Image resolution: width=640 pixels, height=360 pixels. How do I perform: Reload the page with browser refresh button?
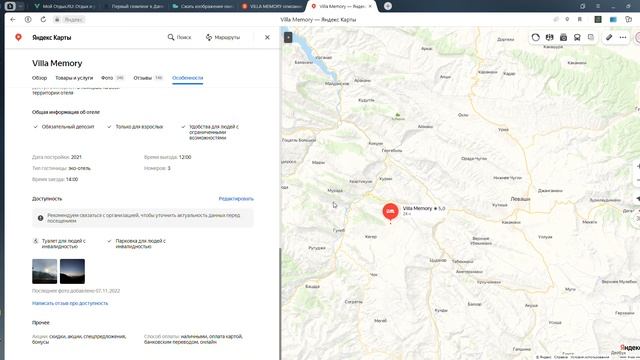(43, 19)
